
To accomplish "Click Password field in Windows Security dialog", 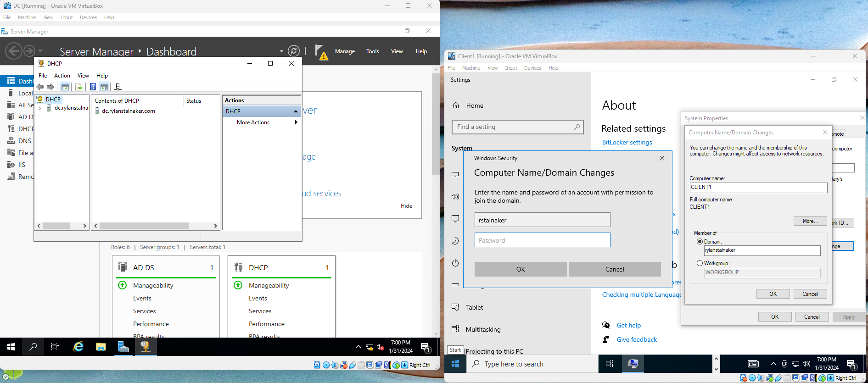I will [x=542, y=240].
